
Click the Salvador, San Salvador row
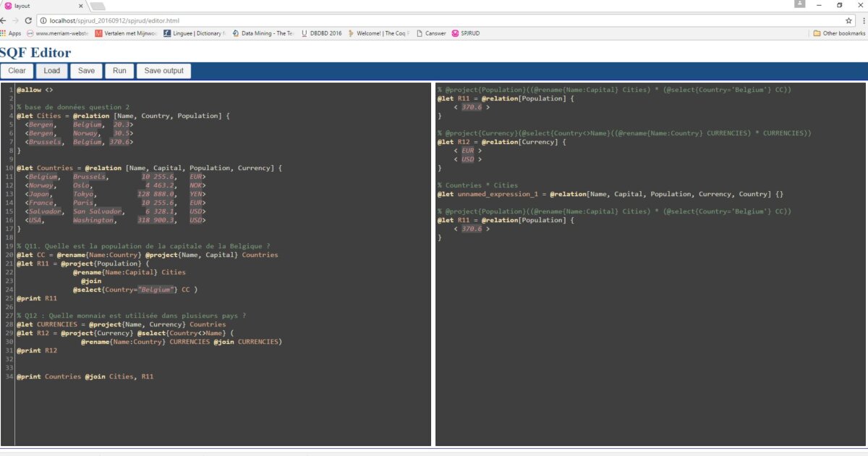tap(115, 211)
